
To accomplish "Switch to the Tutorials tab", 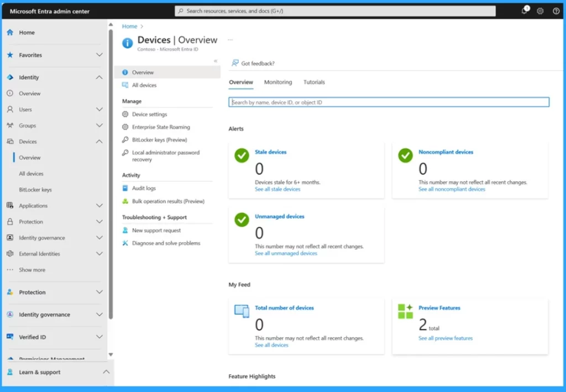I will [x=314, y=82].
